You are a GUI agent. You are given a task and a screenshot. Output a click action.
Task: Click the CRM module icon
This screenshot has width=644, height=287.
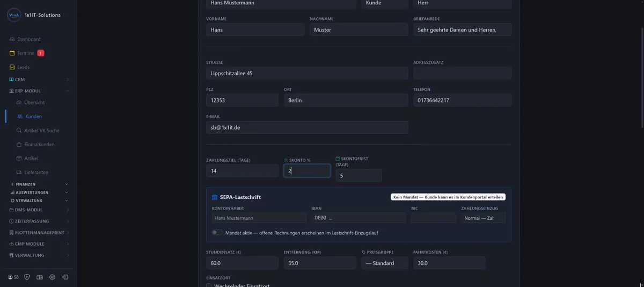pos(12,80)
